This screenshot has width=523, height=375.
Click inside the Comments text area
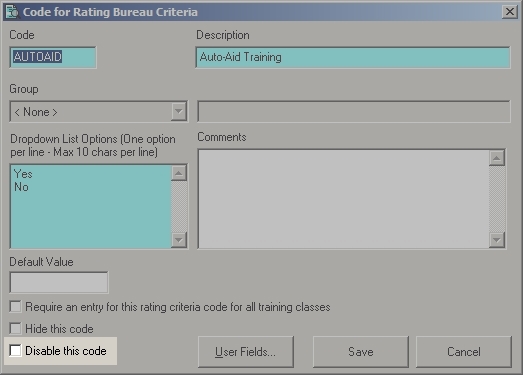click(344, 199)
